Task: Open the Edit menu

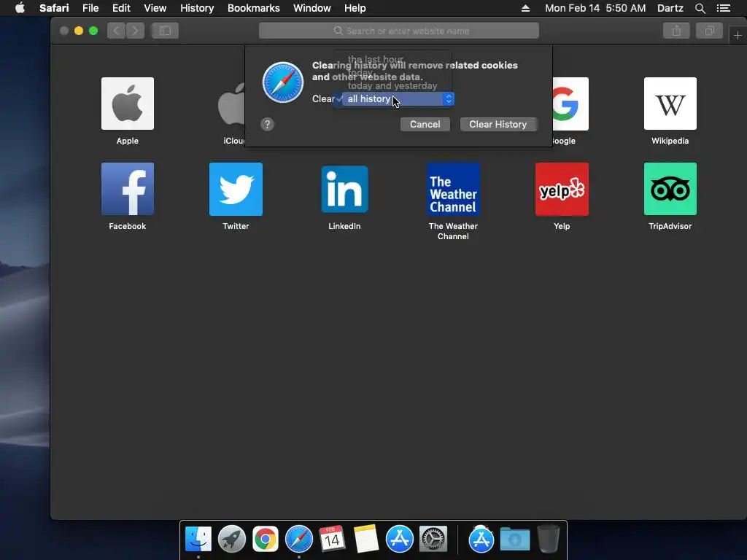Action: [121, 8]
